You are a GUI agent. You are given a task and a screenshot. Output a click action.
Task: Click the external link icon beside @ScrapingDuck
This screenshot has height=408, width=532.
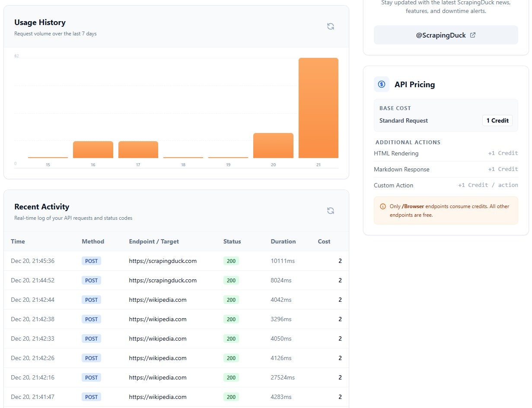tap(473, 35)
